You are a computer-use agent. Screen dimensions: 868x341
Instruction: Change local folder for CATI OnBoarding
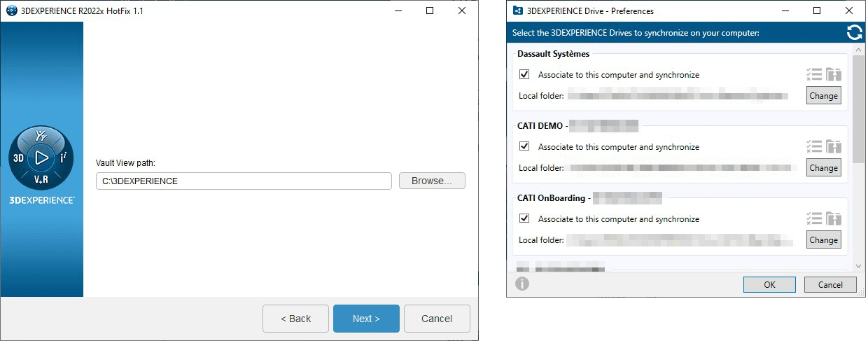(824, 240)
